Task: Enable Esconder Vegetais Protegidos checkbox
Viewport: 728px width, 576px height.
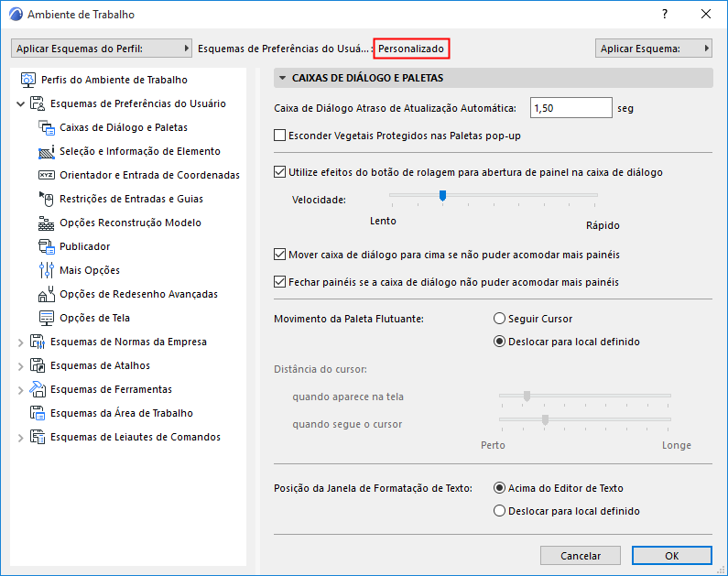Action: click(x=279, y=136)
